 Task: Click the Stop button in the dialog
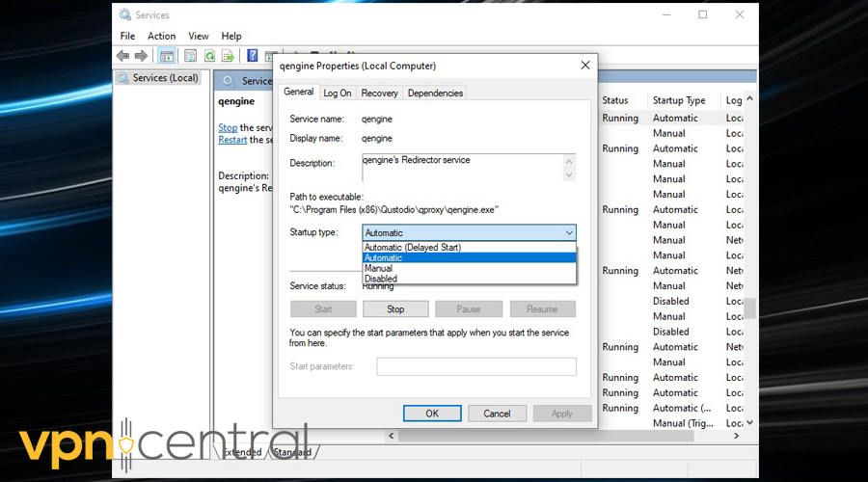coord(395,308)
